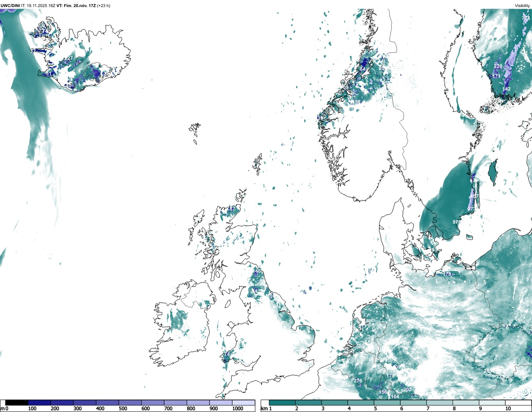Pick the 600–700 m lavender swatch

click(153, 403)
